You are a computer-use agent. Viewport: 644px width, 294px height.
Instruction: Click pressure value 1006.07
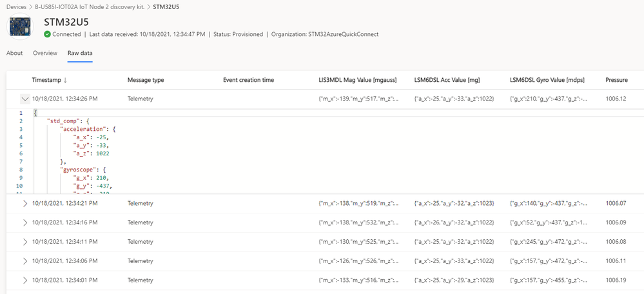click(x=616, y=203)
